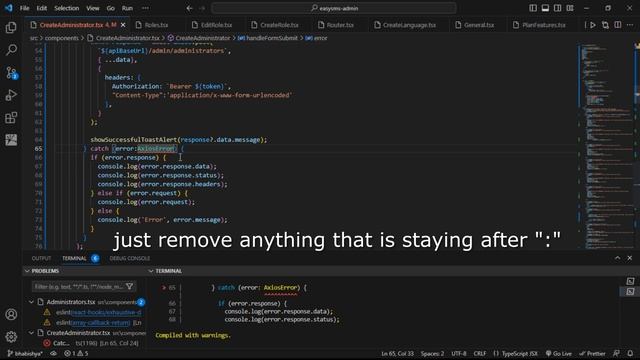Click the navigate forward arrow
This screenshot has width=640, height=360.
(202, 8)
